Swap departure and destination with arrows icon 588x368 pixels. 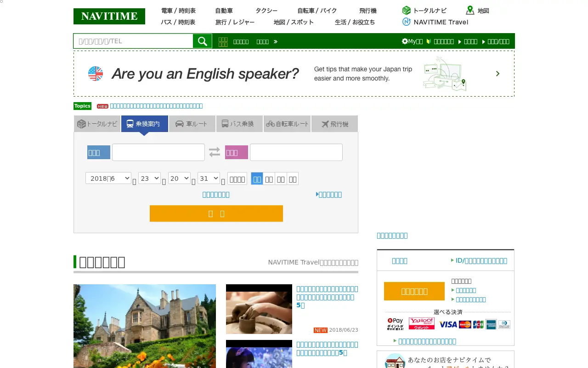[215, 152]
